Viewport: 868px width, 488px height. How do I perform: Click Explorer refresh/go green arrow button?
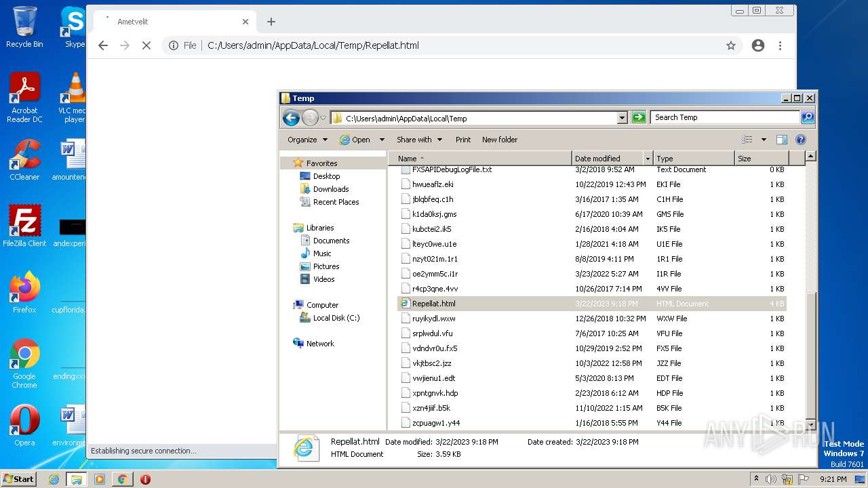point(638,118)
